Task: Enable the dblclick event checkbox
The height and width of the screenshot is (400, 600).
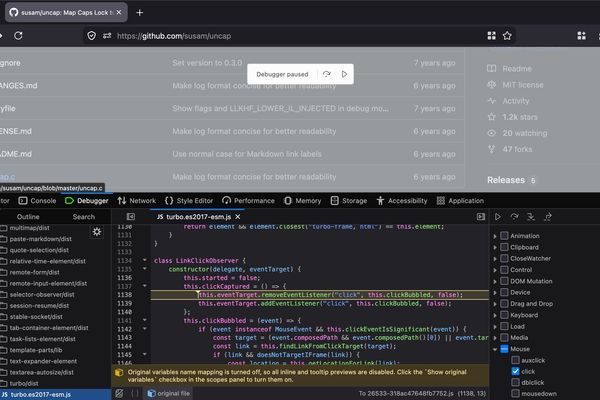Action: point(515,382)
